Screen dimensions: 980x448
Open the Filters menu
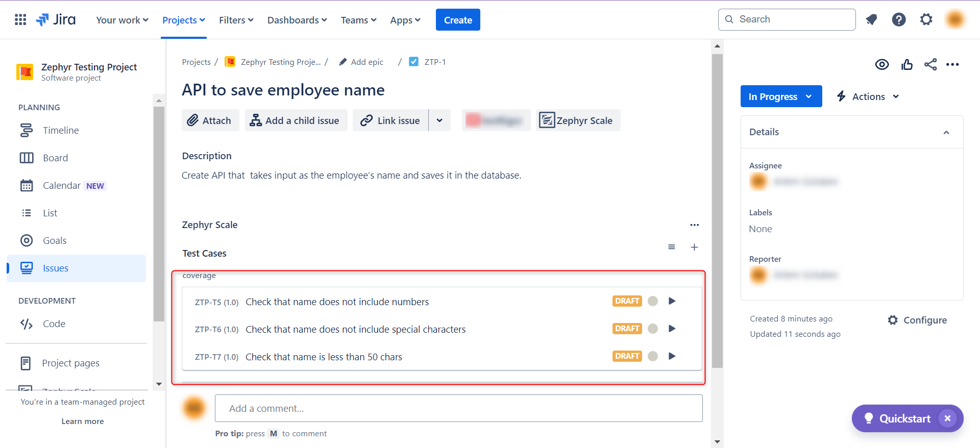236,20
